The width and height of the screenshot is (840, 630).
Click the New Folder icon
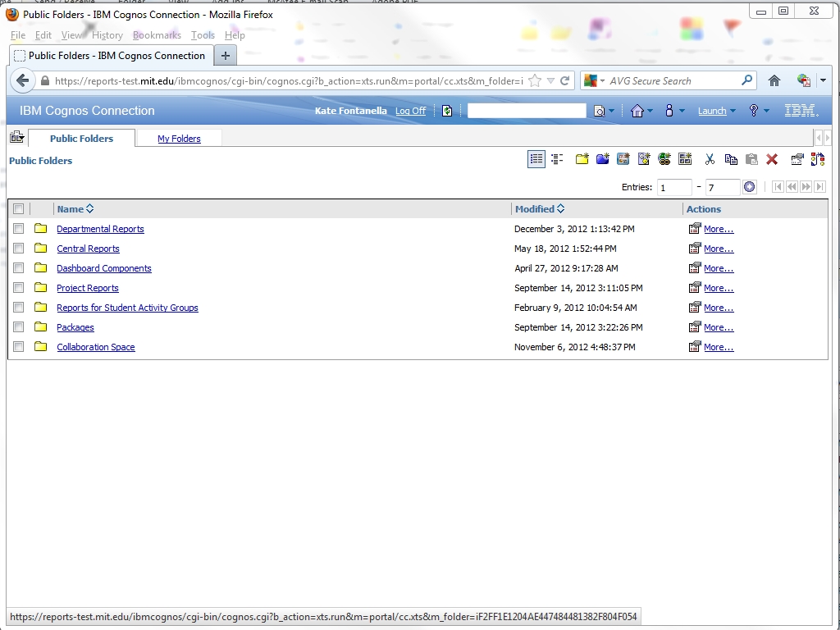click(x=582, y=159)
